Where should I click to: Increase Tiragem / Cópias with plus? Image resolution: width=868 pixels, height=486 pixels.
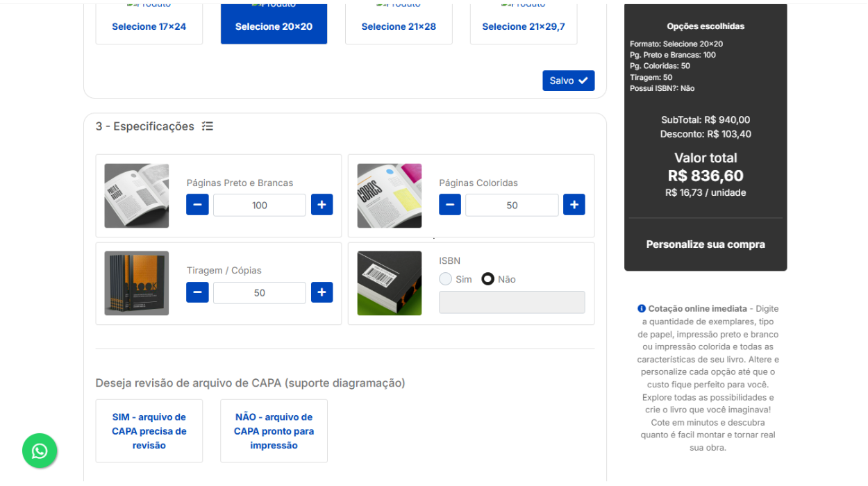click(x=322, y=292)
